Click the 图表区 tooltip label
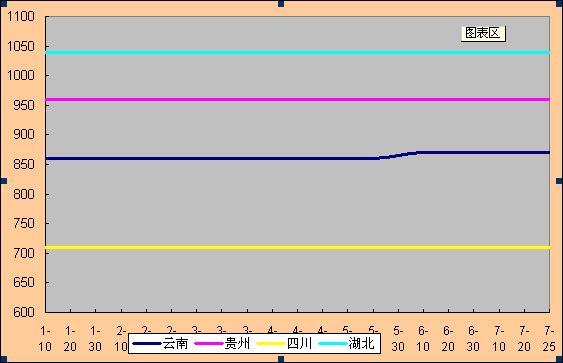The image size is (563, 363). pos(483,34)
